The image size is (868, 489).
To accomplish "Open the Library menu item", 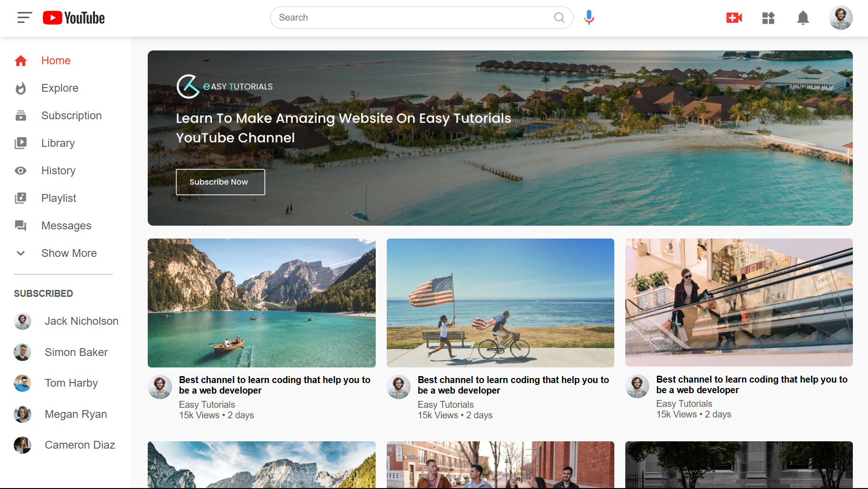I will 58,143.
